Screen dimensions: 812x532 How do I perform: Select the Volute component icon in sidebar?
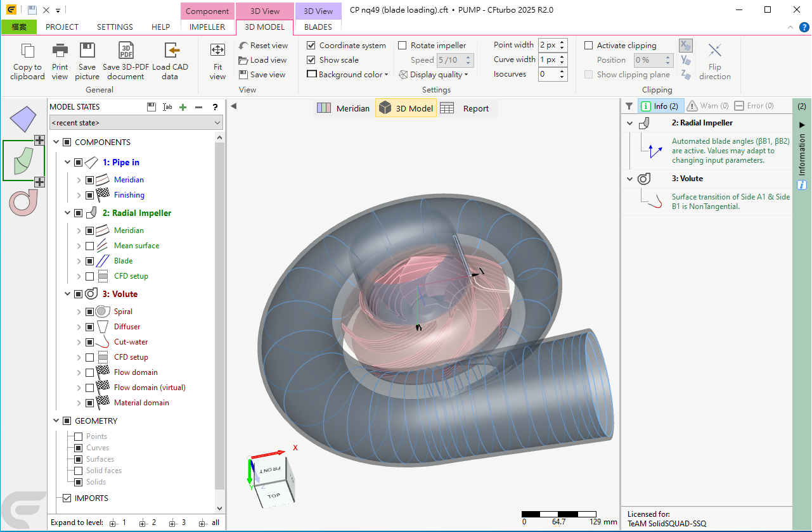pos(23,202)
